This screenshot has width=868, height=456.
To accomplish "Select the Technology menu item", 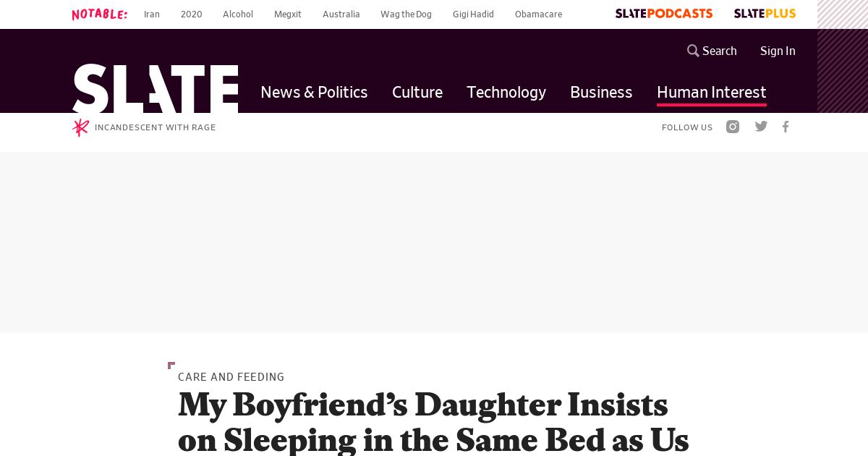I will tap(506, 92).
